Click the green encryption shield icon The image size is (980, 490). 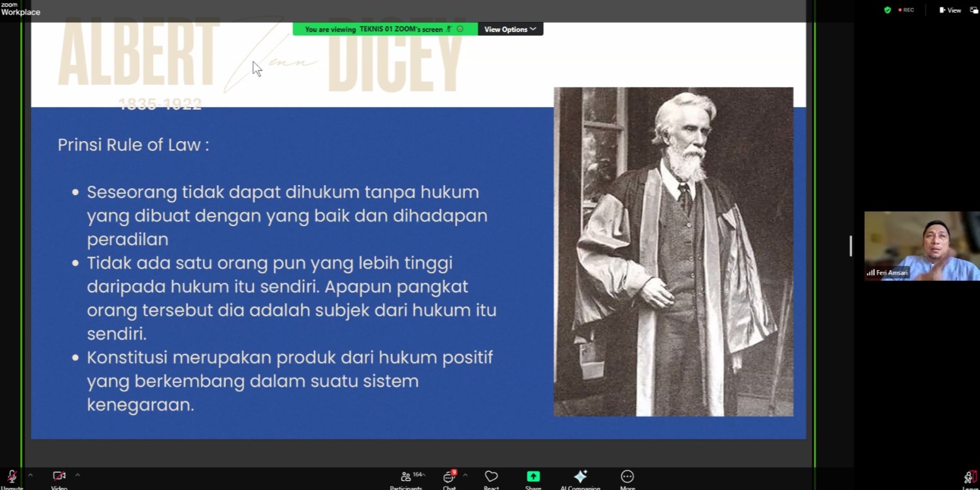point(887,10)
